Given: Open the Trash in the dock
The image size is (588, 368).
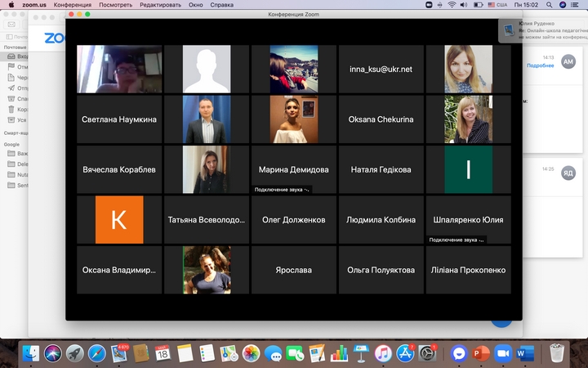Looking at the screenshot, I should [556, 353].
